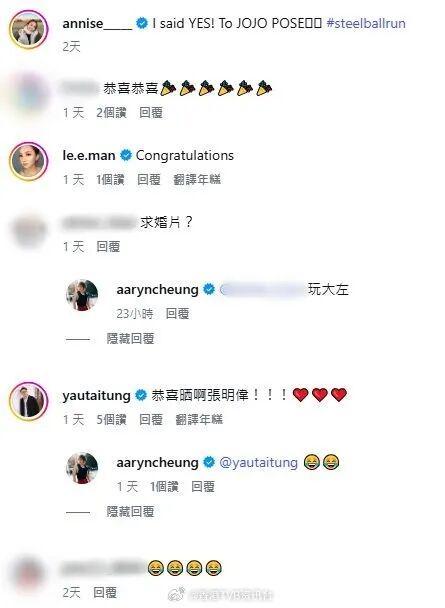
Task: Translate yautaitung's comment
Action: pyautogui.click(x=199, y=420)
